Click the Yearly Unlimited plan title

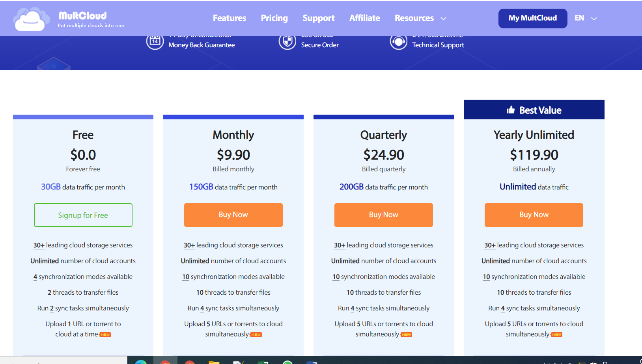[x=534, y=135]
